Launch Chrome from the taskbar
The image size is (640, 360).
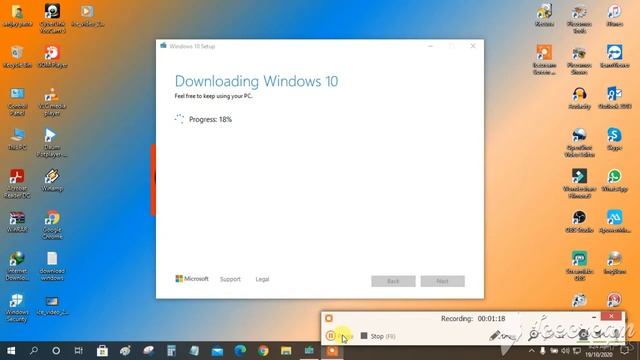click(x=263, y=351)
